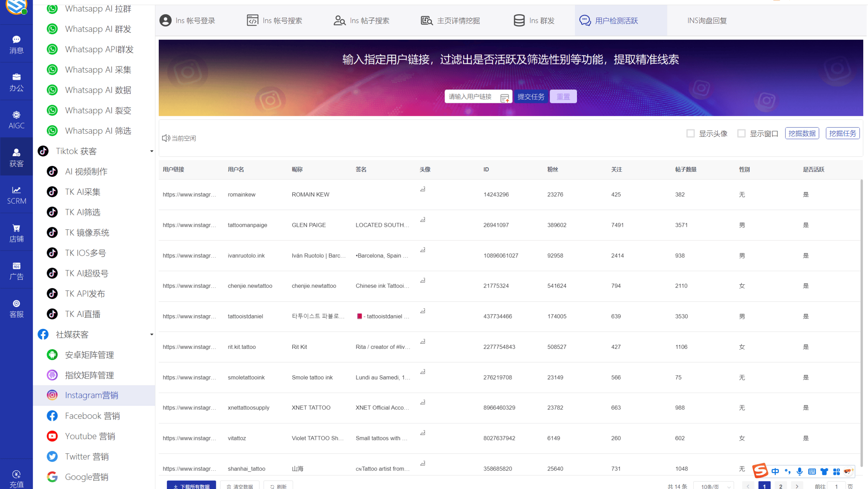Enable the 显示头像 checkbox
Screen dimensions: 868x489
point(691,133)
